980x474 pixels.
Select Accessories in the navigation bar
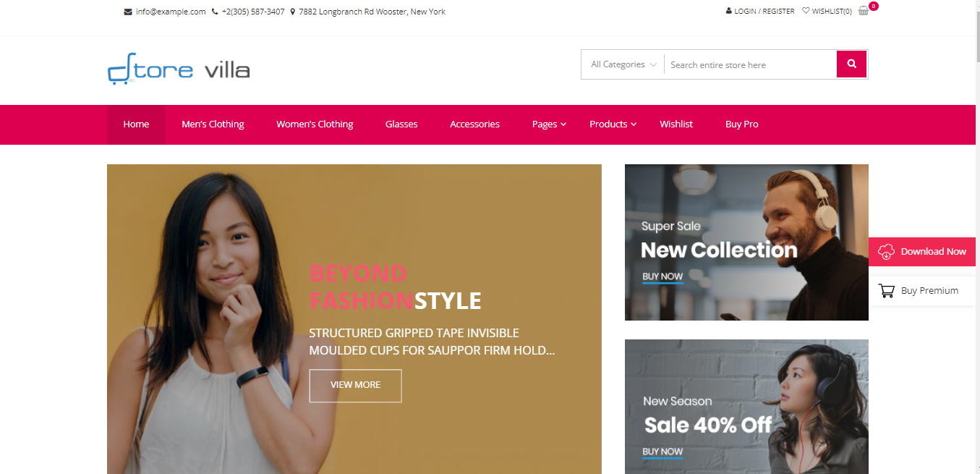[474, 124]
